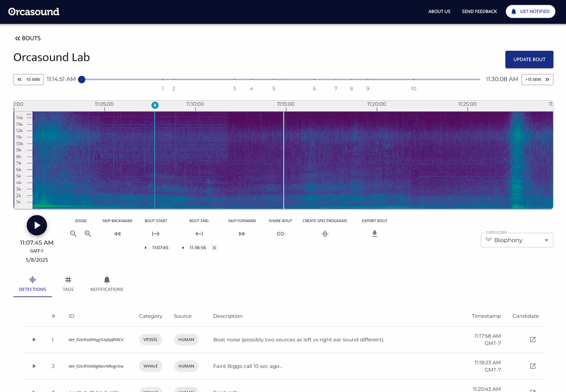
Task: Set bout start with arrow icon
Action: click(156, 234)
